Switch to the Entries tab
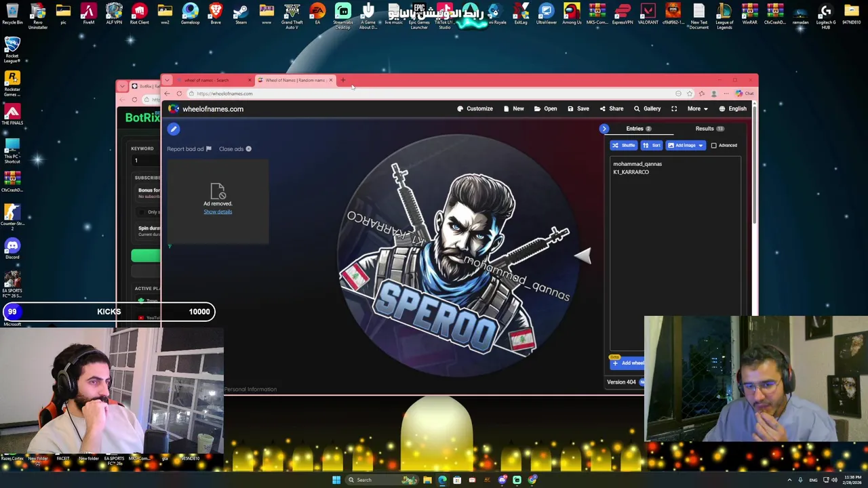 point(638,129)
